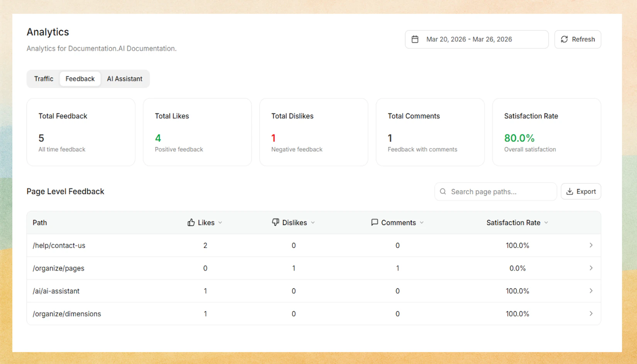Click the comment bubble icon in Comments header
Viewport: 637px width, 364px height.
click(x=374, y=222)
